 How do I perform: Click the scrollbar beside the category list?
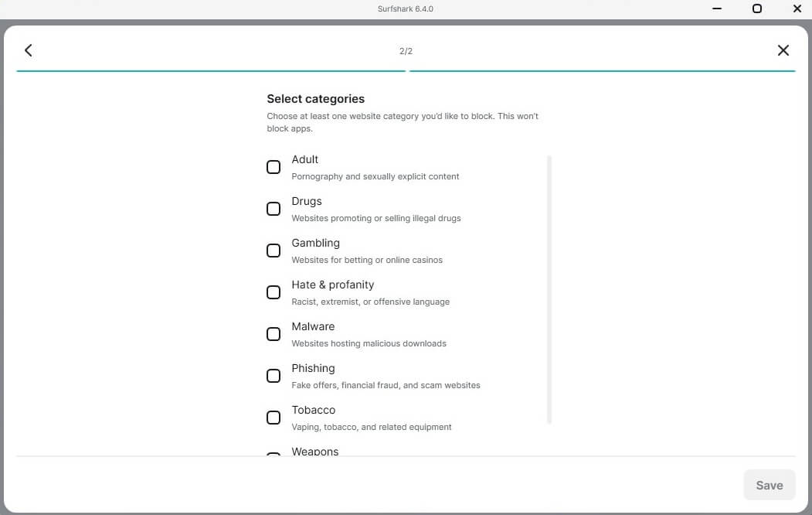(549, 290)
